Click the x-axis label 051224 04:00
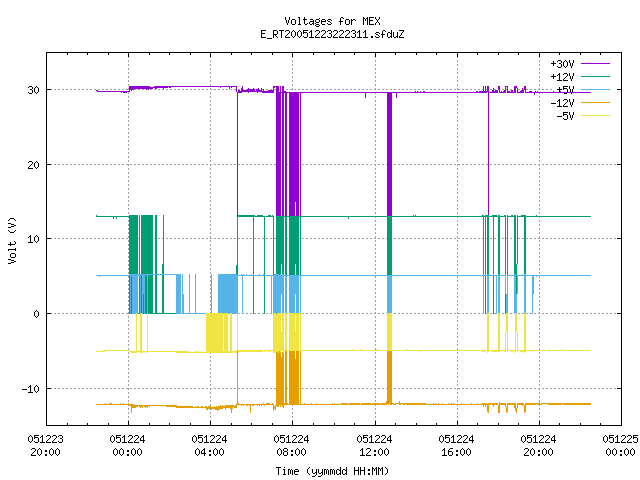640x480 pixels. click(x=209, y=446)
